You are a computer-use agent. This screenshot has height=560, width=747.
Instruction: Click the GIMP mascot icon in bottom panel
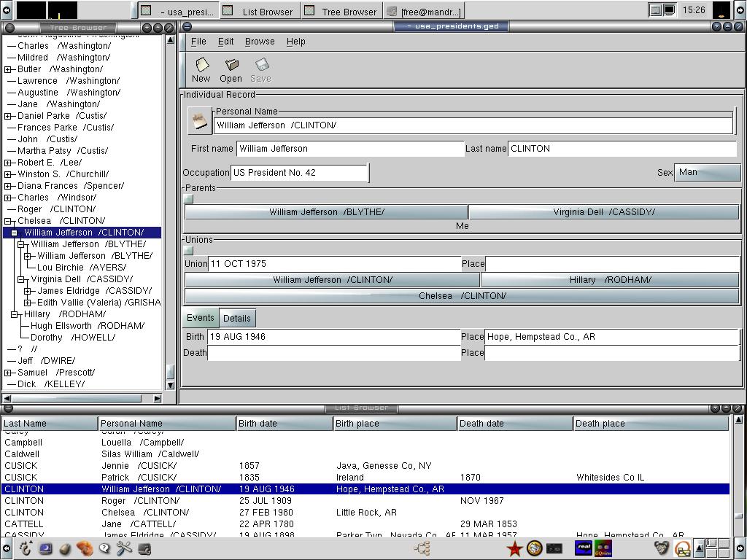coord(661,548)
